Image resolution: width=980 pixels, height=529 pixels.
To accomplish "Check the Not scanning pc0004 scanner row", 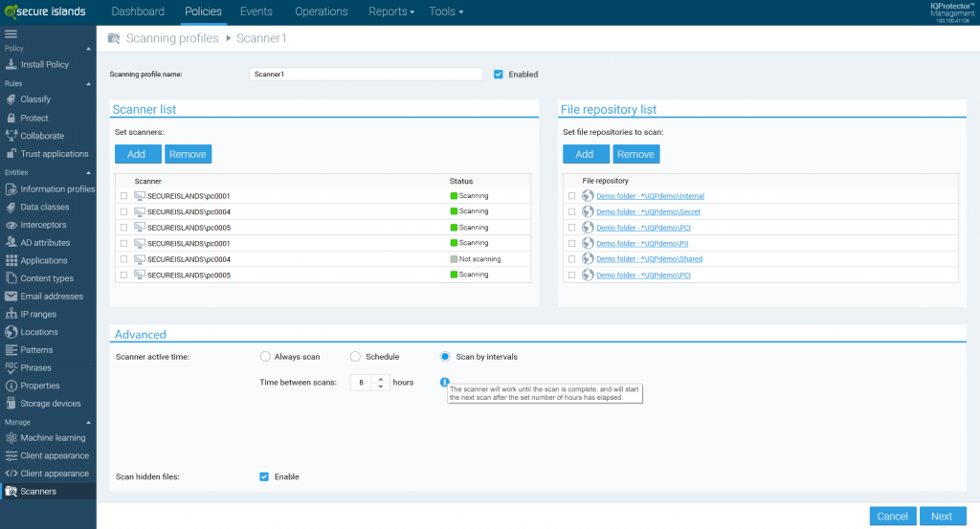I will click(x=123, y=259).
